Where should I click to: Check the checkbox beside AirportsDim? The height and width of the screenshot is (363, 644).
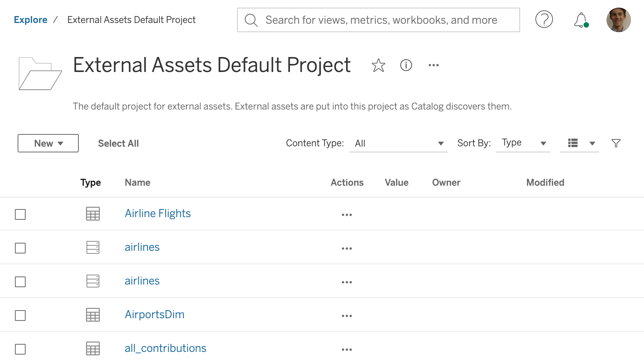20,315
